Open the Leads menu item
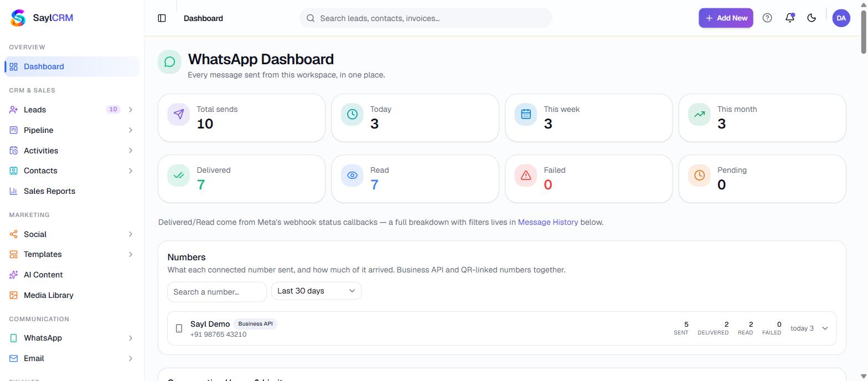This screenshot has height=381, width=868. coord(72,110)
